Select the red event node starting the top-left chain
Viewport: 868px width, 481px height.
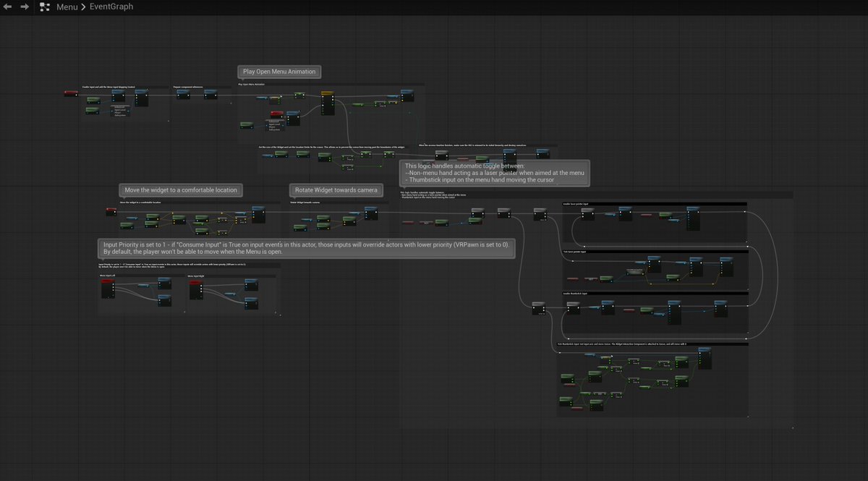[x=71, y=92]
